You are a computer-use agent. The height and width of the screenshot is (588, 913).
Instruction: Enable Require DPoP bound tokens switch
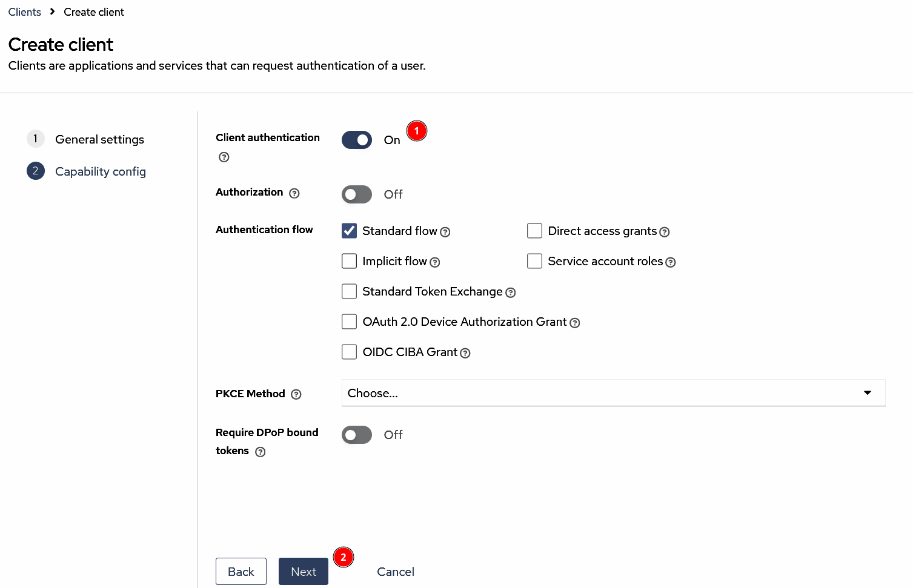click(357, 435)
